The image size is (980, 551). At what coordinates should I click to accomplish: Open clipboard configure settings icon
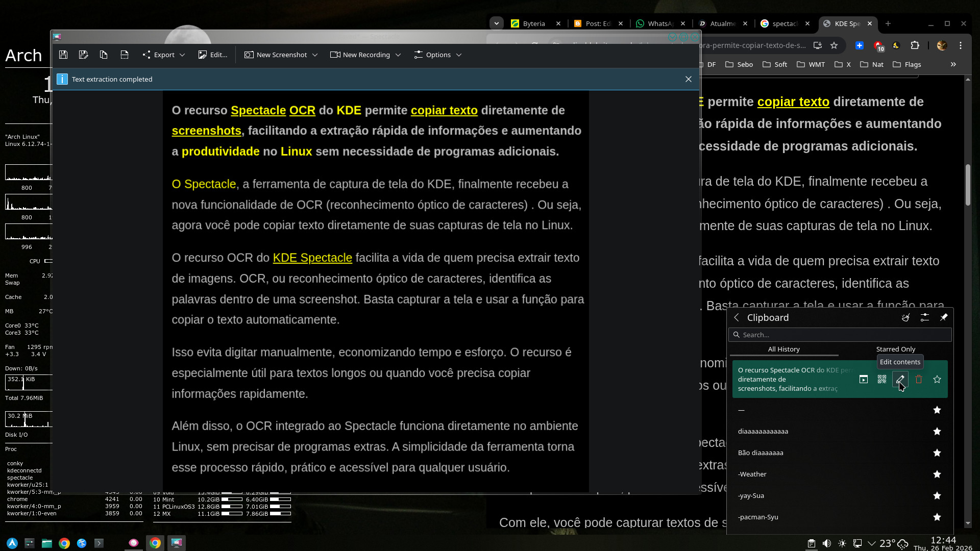pyautogui.click(x=924, y=317)
